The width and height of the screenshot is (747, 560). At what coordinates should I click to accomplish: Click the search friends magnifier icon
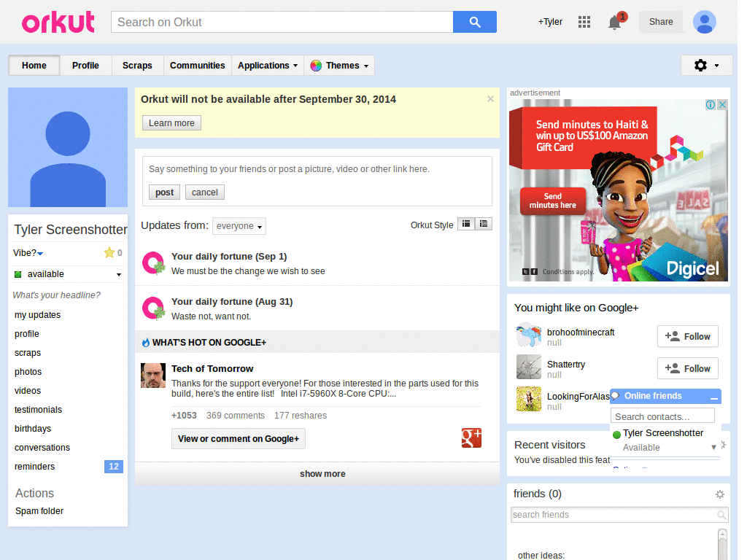pyautogui.click(x=721, y=515)
